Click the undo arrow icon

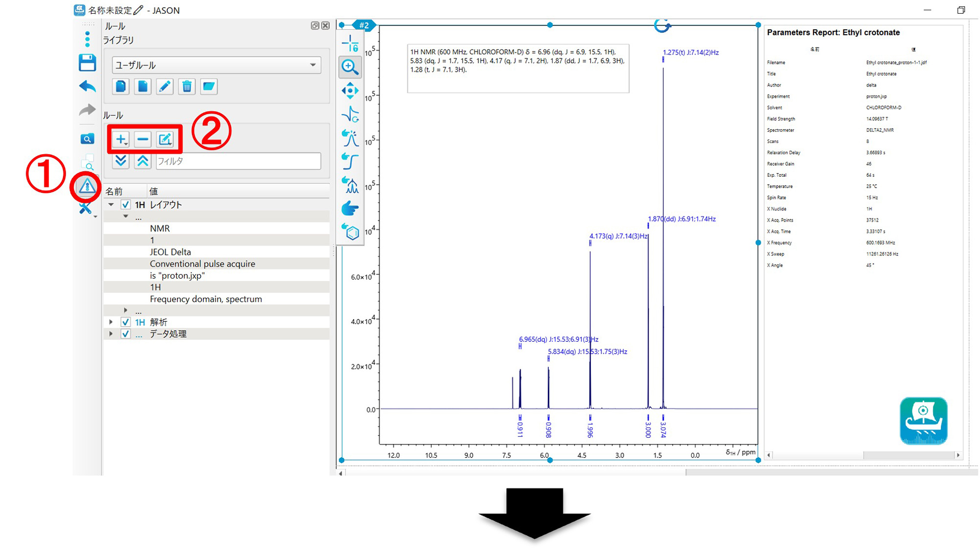click(x=87, y=87)
